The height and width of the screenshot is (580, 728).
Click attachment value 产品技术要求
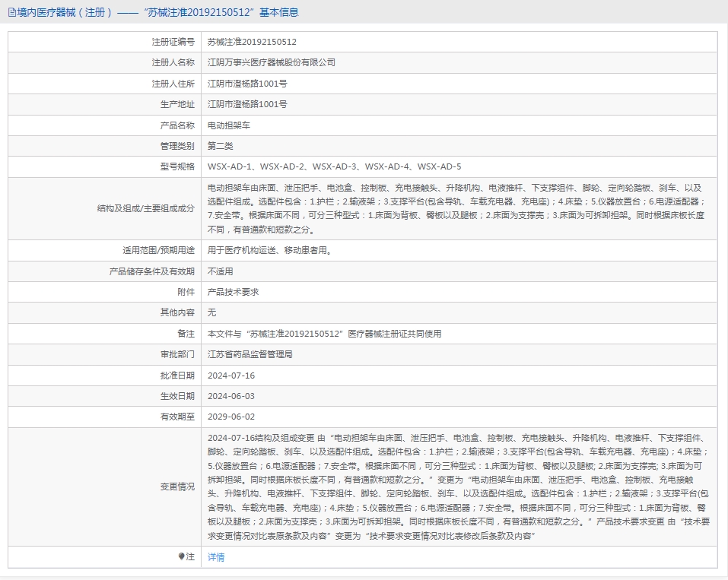[x=233, y=292]
